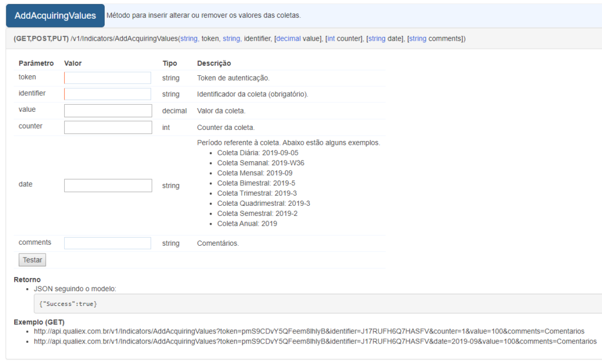The image size is (602, 364).
Task: Click 'Coleta Diária: 2019-09-05' example
Action: point(257,153)
